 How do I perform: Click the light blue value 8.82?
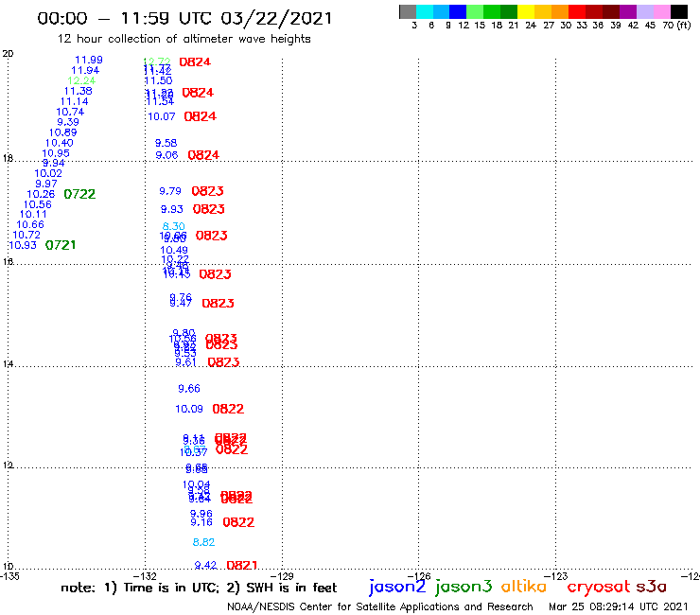(x=203, y=542)
